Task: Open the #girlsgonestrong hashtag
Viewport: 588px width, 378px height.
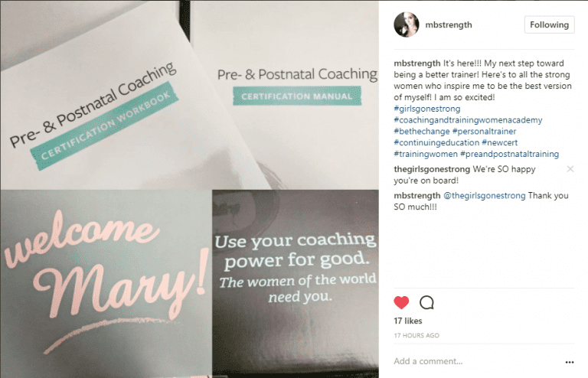Action: click(x=426, y=109)
